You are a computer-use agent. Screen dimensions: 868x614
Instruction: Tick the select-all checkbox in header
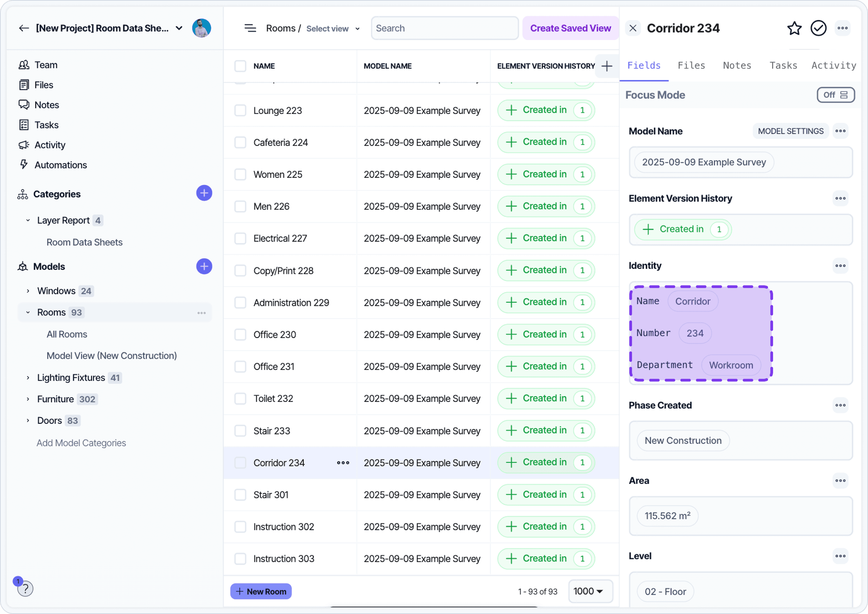(240, 66)
